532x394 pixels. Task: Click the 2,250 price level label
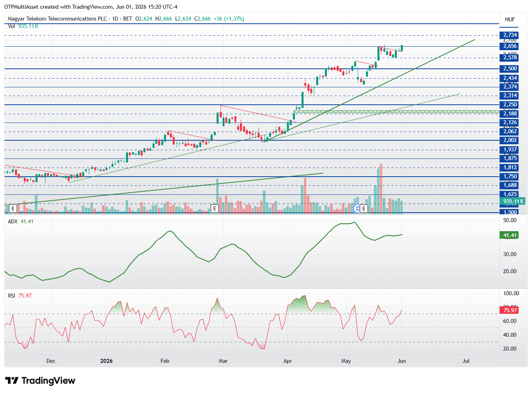(509, 105)
